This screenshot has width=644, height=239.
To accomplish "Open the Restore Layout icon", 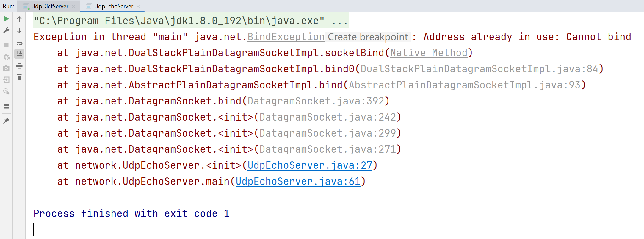I will tap(6, 106).
